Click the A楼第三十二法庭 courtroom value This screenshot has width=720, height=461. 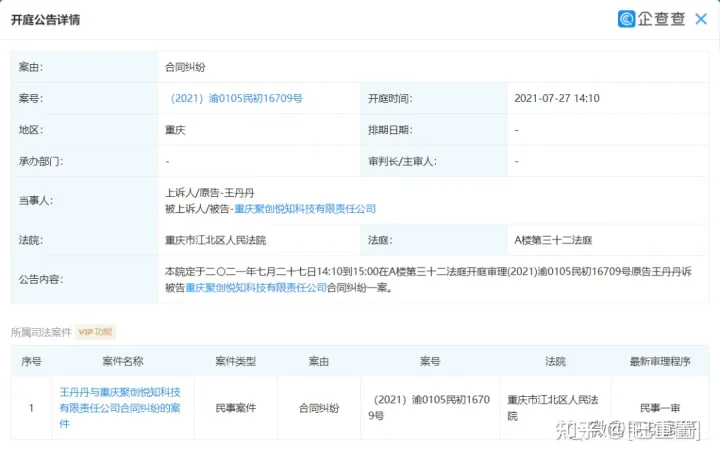tap(555, 241)
